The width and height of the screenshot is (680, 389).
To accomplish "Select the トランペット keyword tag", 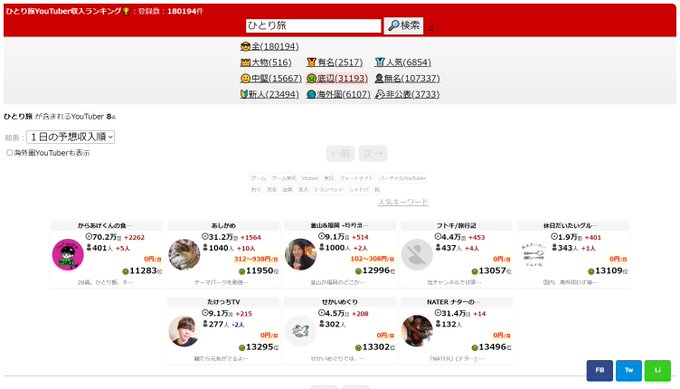I will pyautogui.click(x=328, y=190).
